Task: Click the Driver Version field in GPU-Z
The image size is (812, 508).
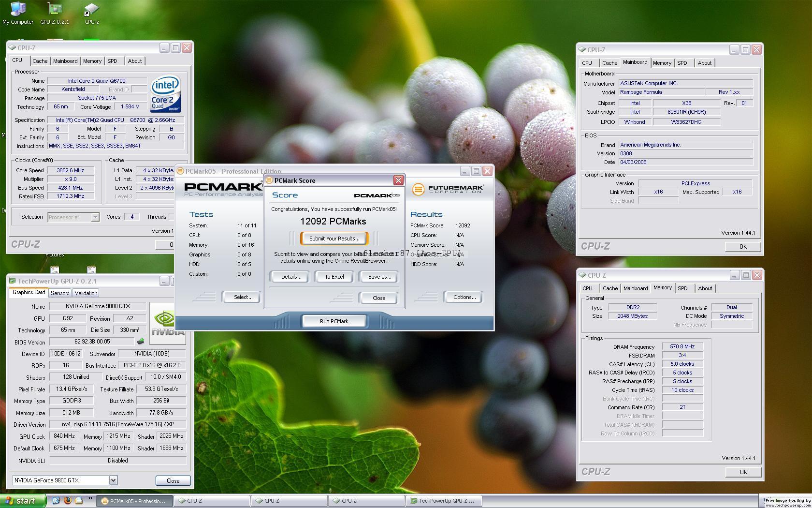Action: [118, 424]
